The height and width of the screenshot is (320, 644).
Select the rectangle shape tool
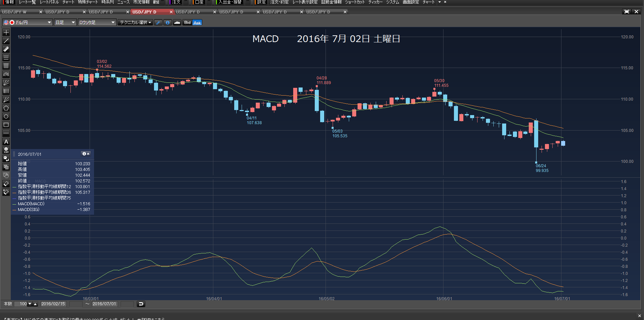click(6, 125)
